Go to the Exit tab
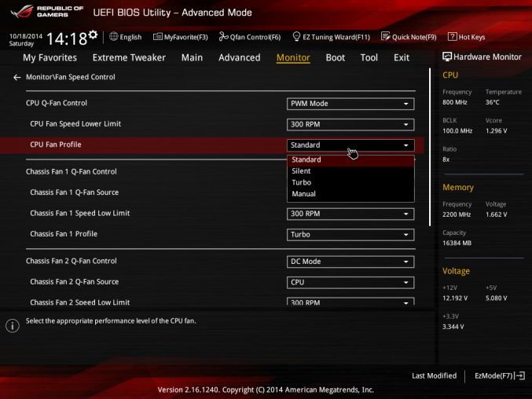The image size is (532, 399). (402, 57)
